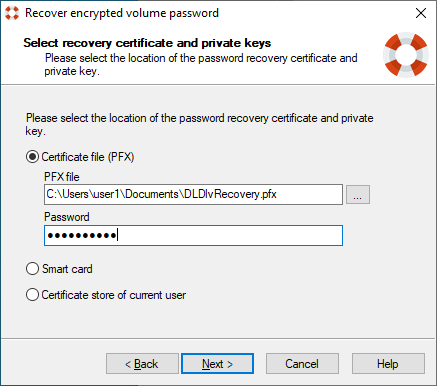The height and width of the screenshot is (386, 437).
Task: Click the 'PFX file' field label
Action: point(62,177)
